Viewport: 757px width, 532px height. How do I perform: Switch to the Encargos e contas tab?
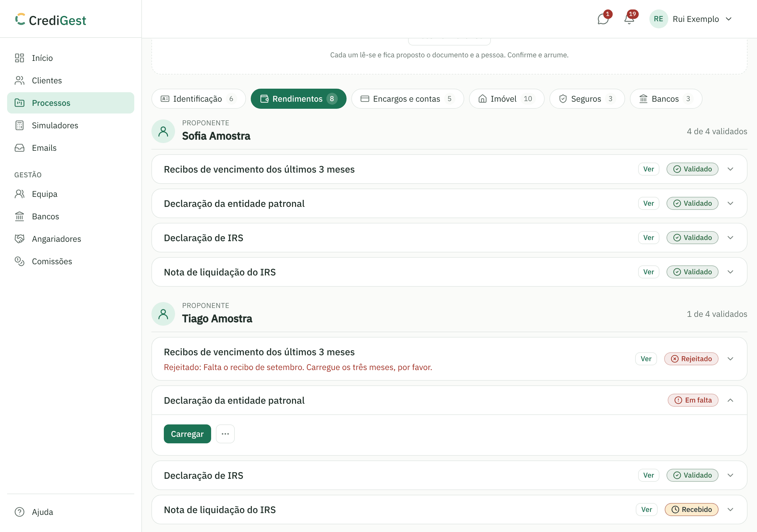coord(407,98)
